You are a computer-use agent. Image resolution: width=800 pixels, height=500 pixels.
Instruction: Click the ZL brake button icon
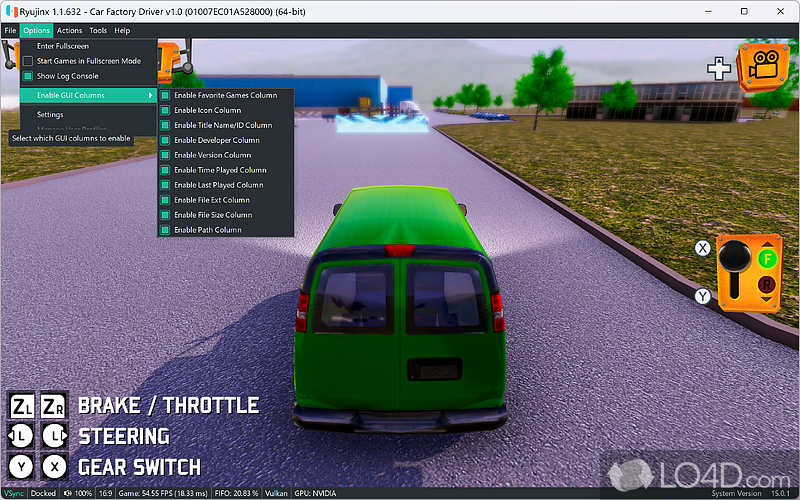coord(22,406)
